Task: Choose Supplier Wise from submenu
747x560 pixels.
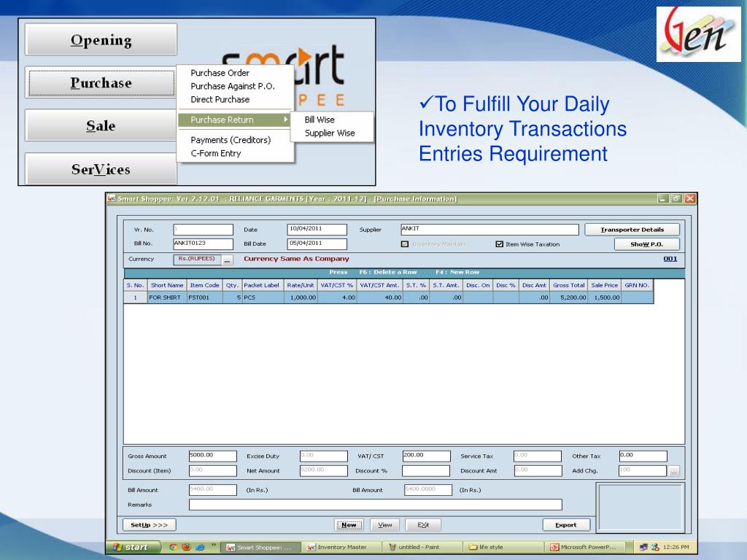Action: (x=330, y=133)
